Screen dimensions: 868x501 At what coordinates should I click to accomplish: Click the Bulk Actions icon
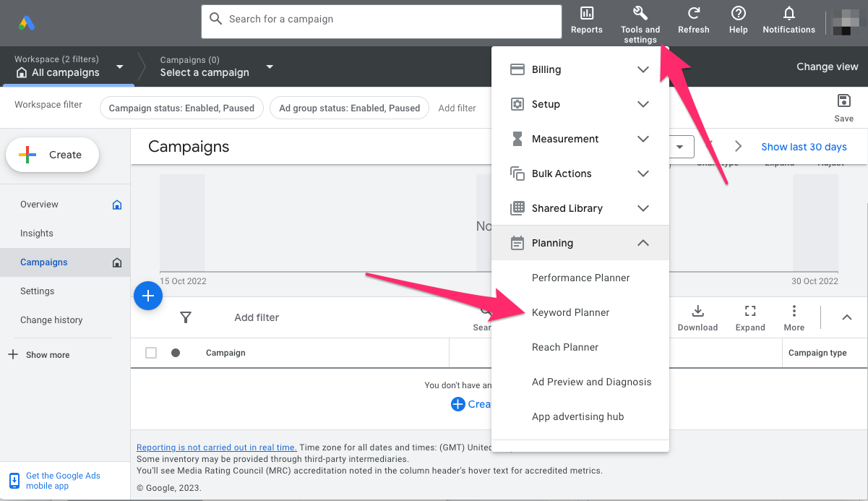coord(517,174)
